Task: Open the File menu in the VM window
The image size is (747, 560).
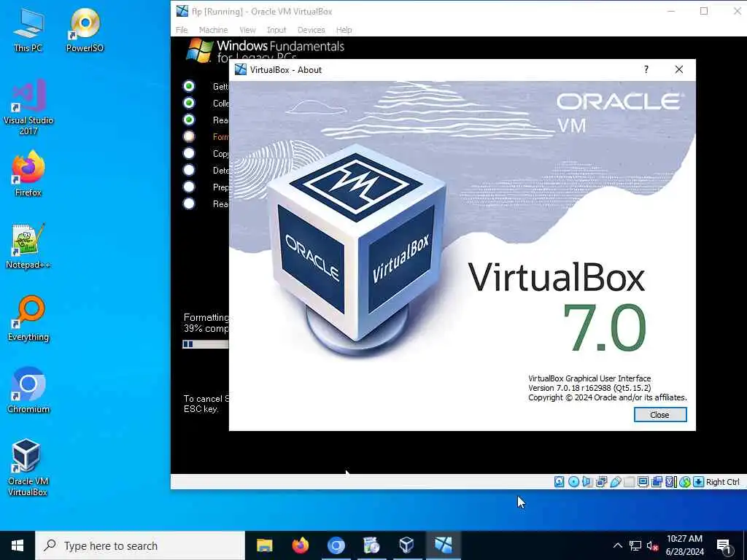Action: (182, 29)
